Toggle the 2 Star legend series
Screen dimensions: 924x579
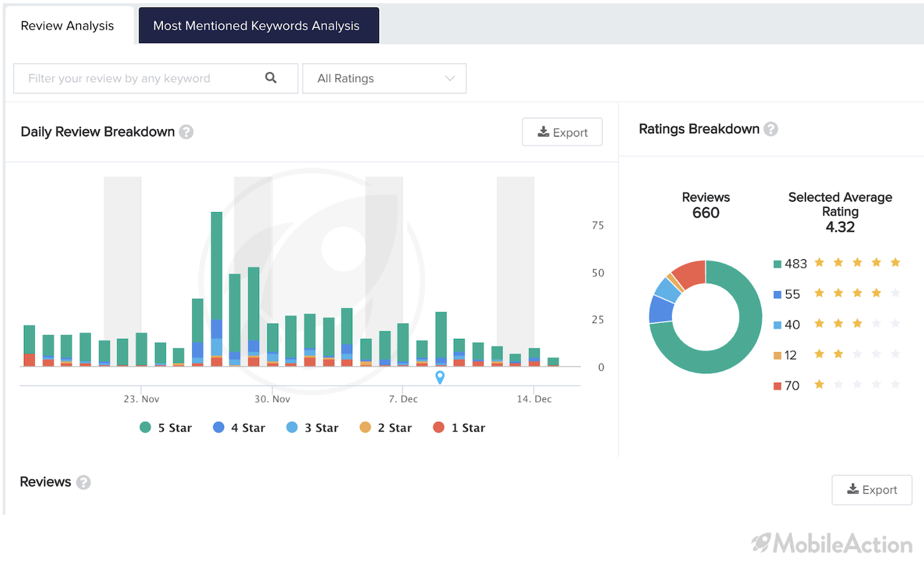[385, 427]
